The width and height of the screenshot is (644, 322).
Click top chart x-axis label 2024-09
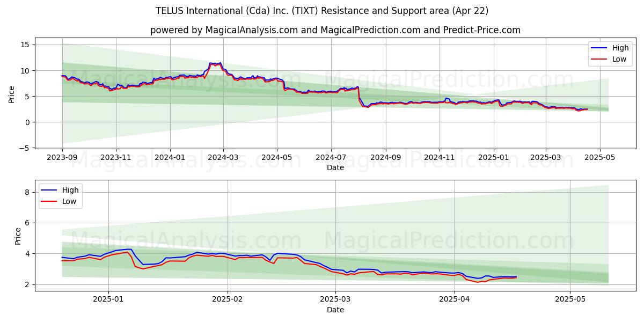[385, 158]
